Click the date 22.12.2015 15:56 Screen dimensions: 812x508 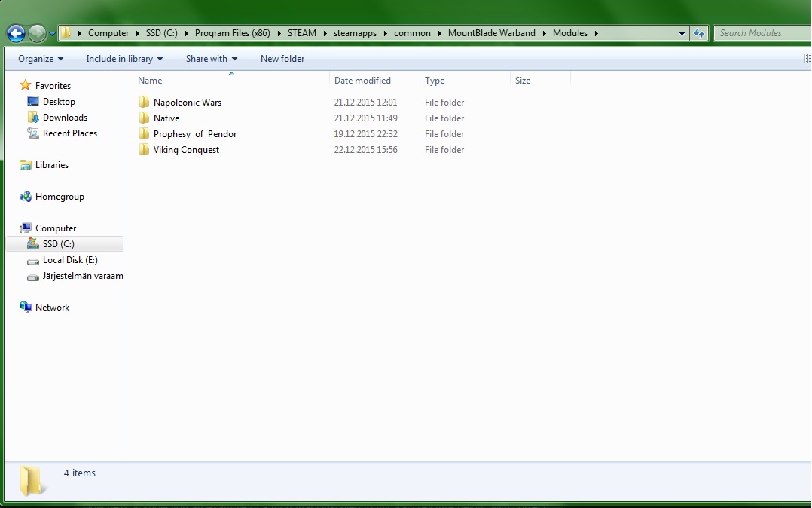pos(365,150)
